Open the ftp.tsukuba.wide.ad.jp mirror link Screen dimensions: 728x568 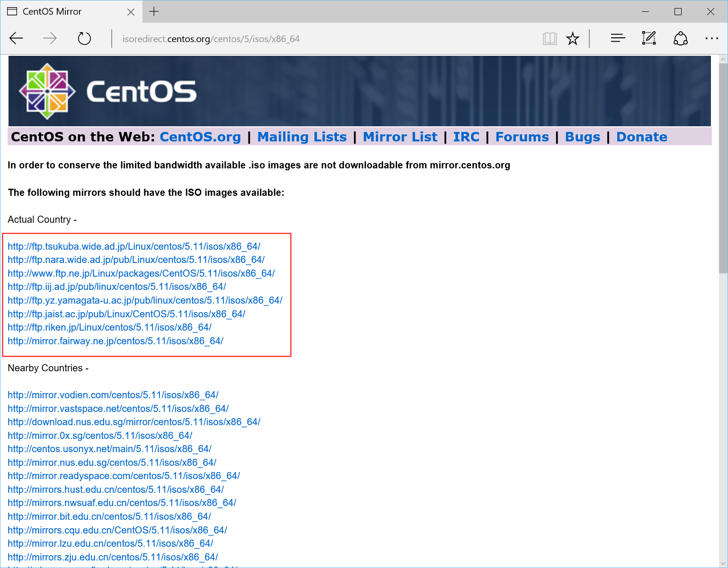[134, 246]
